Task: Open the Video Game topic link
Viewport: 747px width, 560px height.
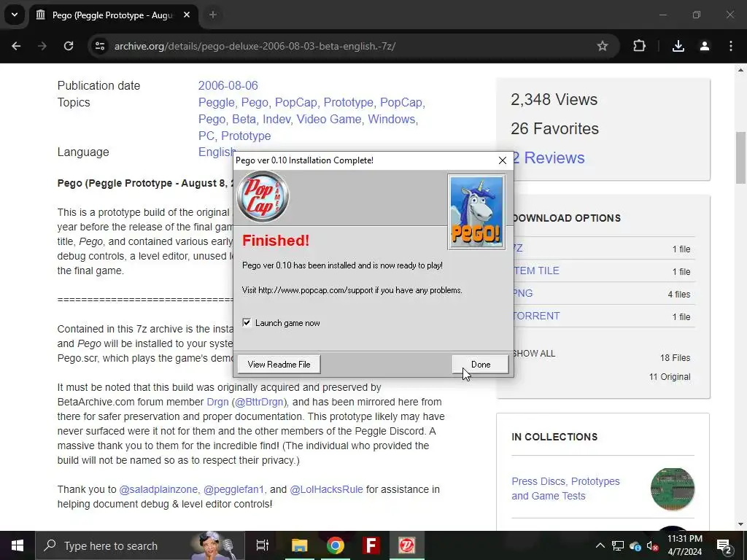Action: (329, 119)
